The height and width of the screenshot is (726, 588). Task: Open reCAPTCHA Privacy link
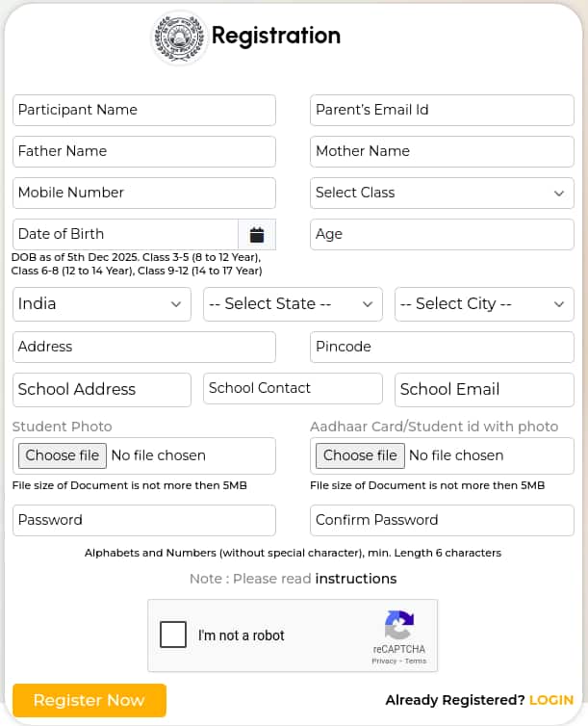tap(384, 661)
